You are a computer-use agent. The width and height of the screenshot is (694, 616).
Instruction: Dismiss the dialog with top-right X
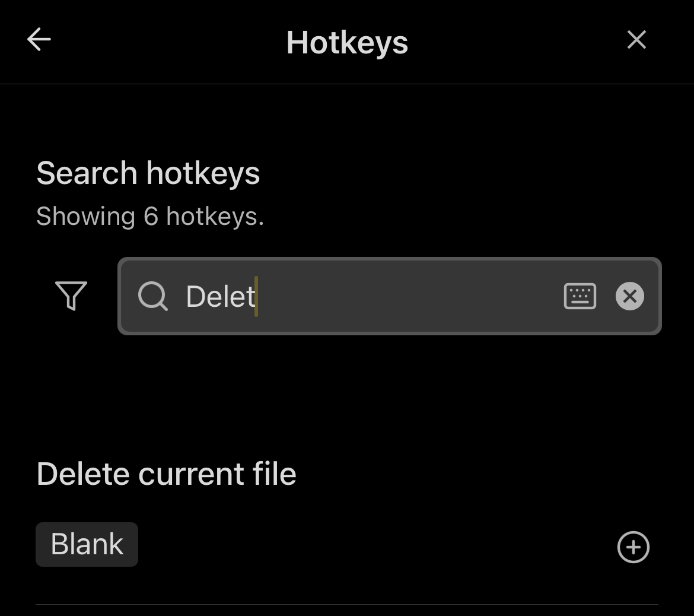[636, 40]
